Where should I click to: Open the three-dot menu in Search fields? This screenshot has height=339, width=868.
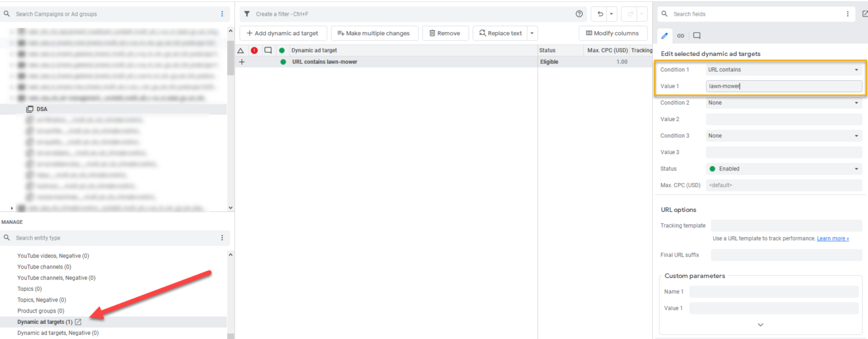848,14
